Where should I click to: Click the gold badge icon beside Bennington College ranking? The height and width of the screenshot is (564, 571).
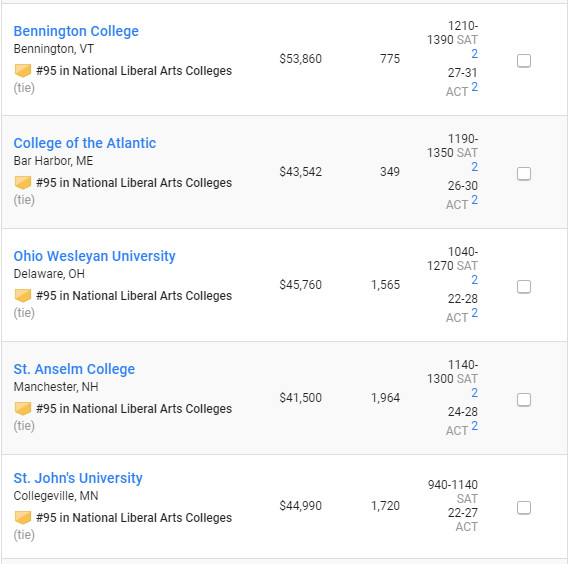coord(23,70)
